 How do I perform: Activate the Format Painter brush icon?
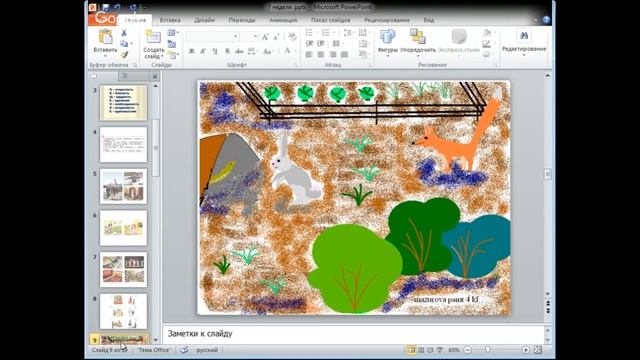coord(124,54)
